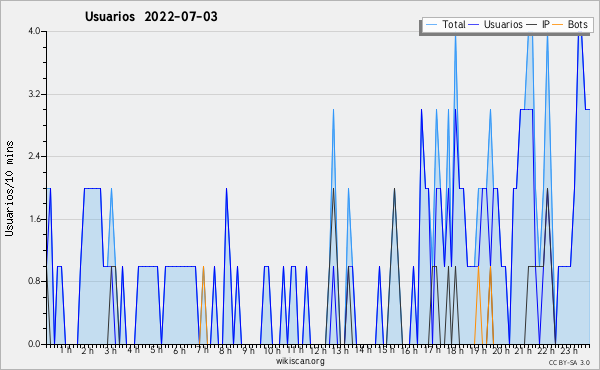Click the '18 h' x-axis label
Screen dimensions: 600x370
pos(455,351)
